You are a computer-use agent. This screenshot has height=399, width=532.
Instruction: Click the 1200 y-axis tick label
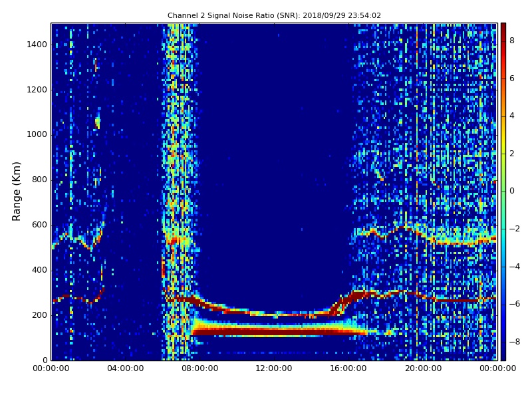[37, 90]
